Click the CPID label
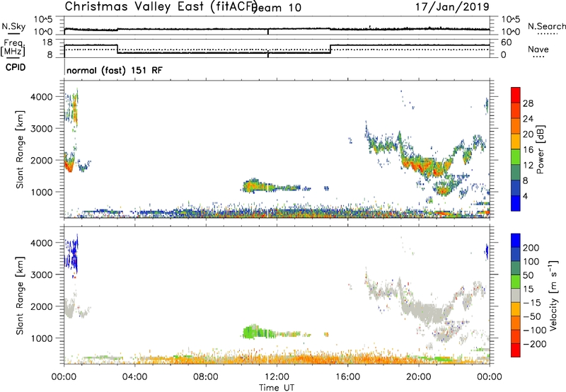566x392 pixels. (x=16, y=67)
